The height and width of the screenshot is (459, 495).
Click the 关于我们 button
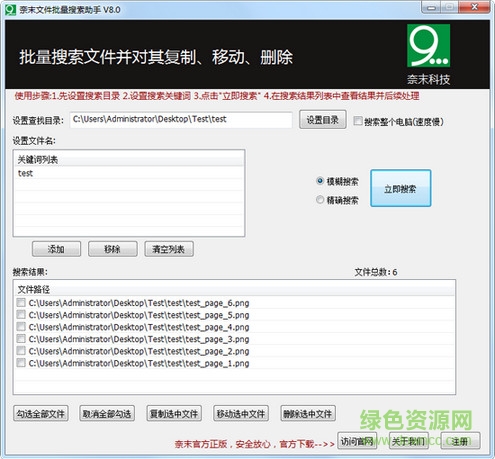coord(409,441)
